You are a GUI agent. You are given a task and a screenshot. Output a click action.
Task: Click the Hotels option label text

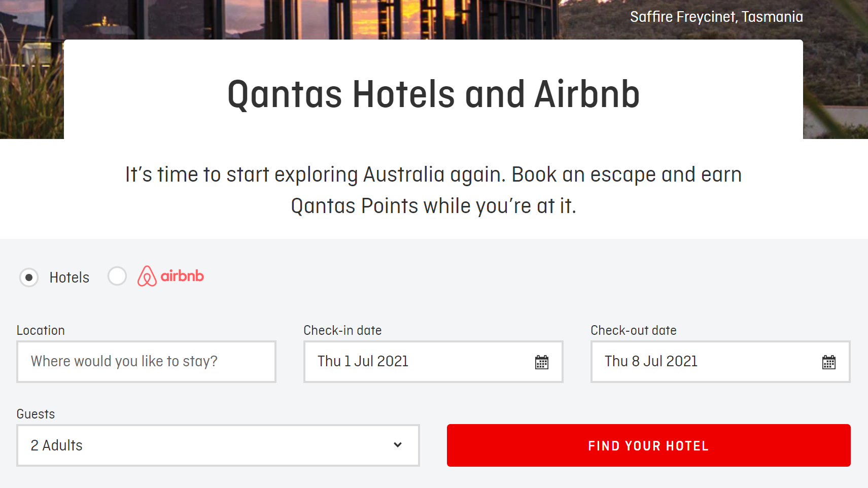[x=70, y=277]
